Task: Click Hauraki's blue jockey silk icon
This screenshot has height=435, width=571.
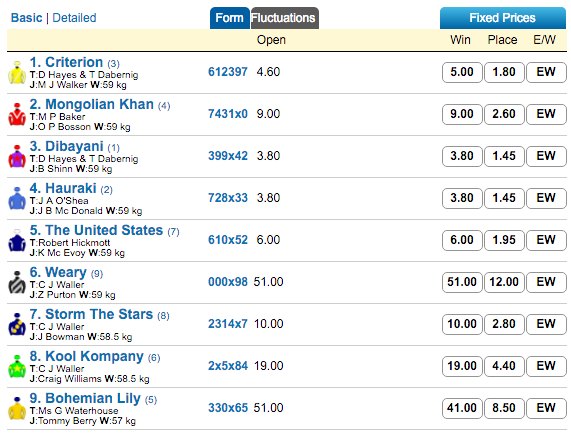Action: pyautogui.click(x=17, y=198)
